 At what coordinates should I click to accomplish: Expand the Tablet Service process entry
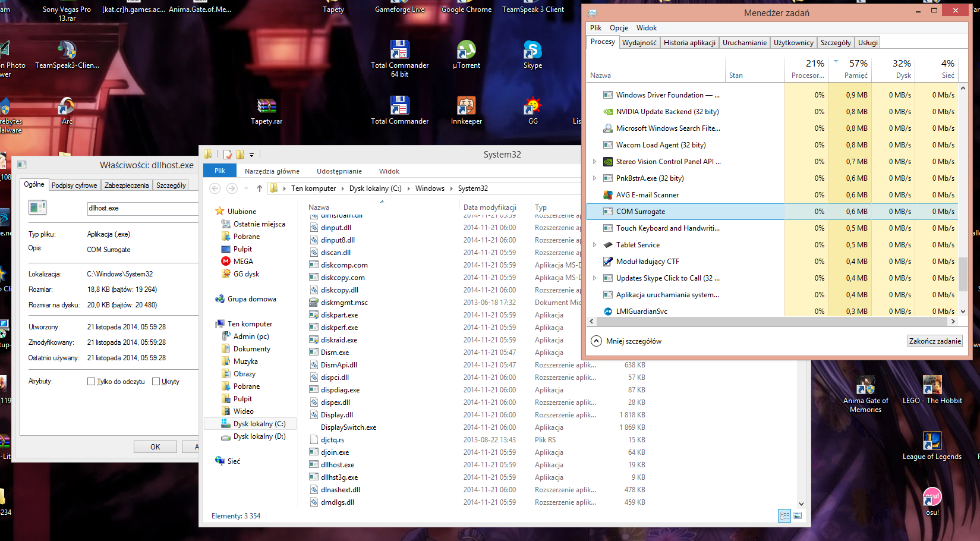pyautogui.click(x=594, y=245)
